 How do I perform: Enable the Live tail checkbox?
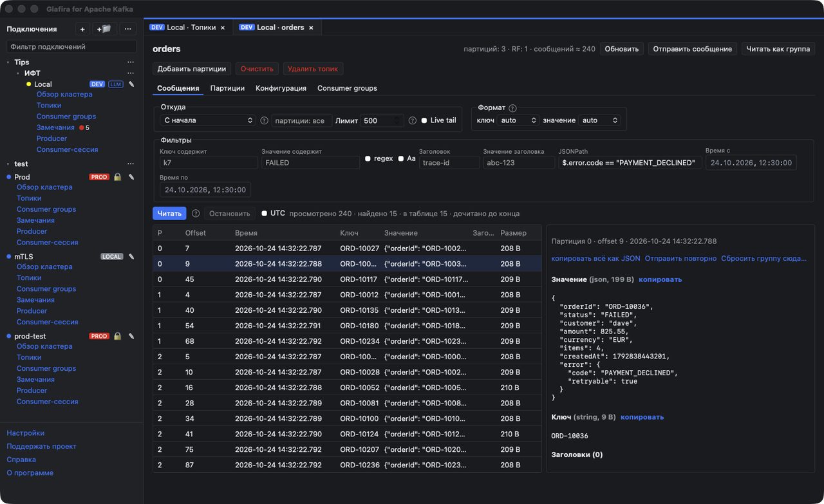click(x=424, y=120)
